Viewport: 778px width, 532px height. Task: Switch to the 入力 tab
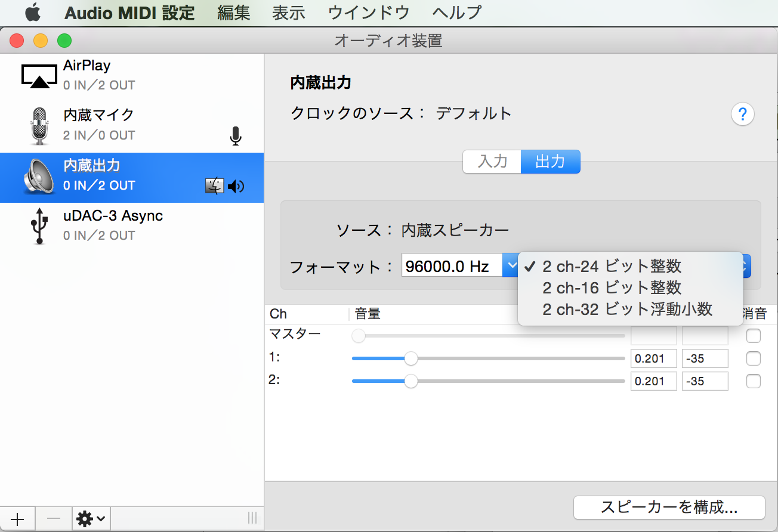[x=492, y=162]
